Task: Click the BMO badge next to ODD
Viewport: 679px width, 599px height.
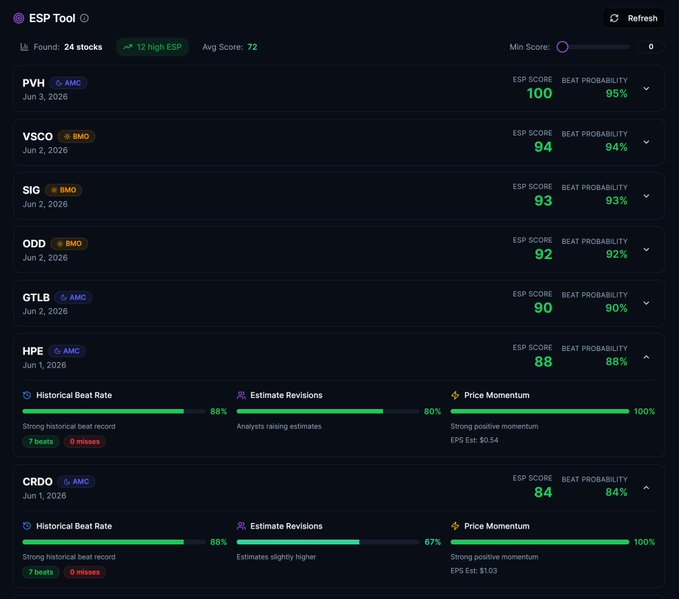Action: [69, 244]
